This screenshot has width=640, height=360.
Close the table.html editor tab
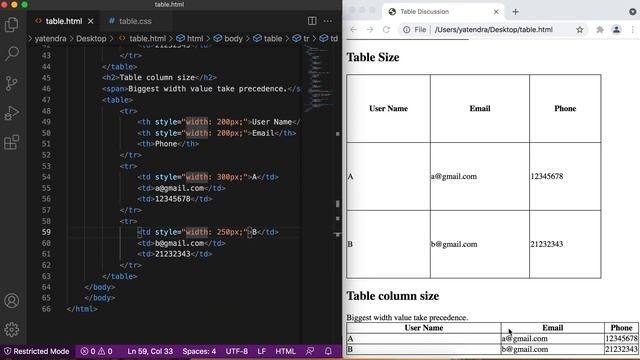(x=91, y=21)
